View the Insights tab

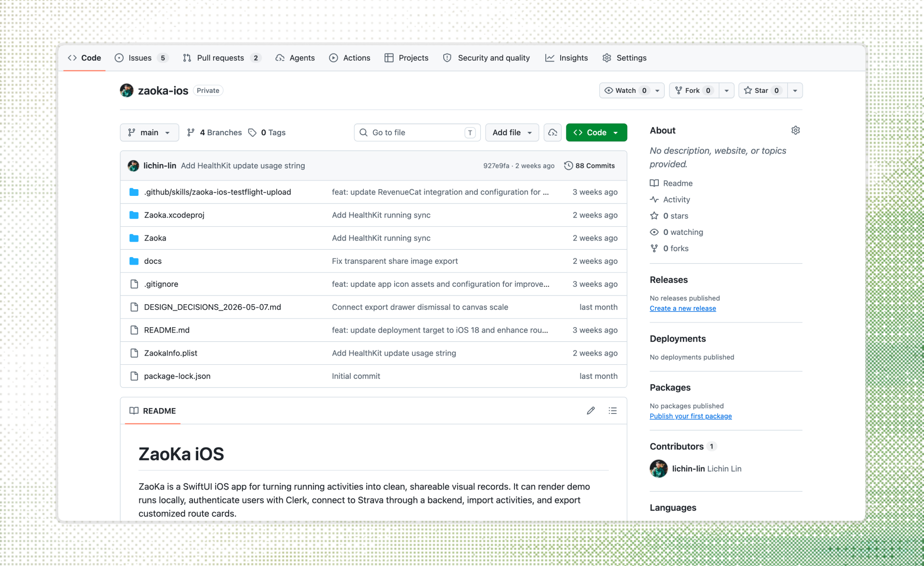(566, 58)
